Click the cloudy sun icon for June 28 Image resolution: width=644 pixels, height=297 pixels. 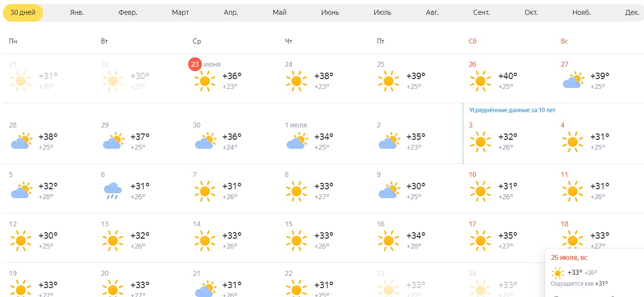coord(21,141)
